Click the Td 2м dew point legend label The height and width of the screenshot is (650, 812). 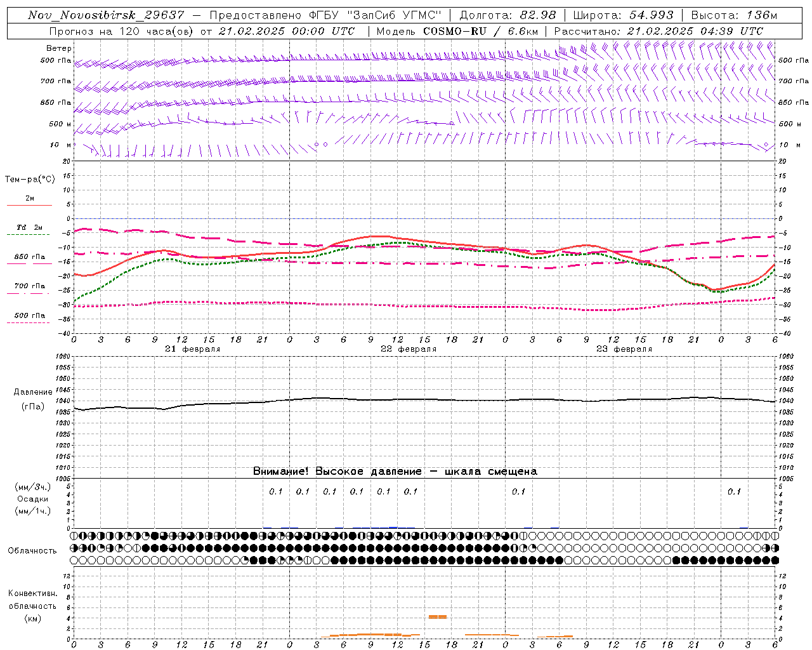[x=30, y=227]
